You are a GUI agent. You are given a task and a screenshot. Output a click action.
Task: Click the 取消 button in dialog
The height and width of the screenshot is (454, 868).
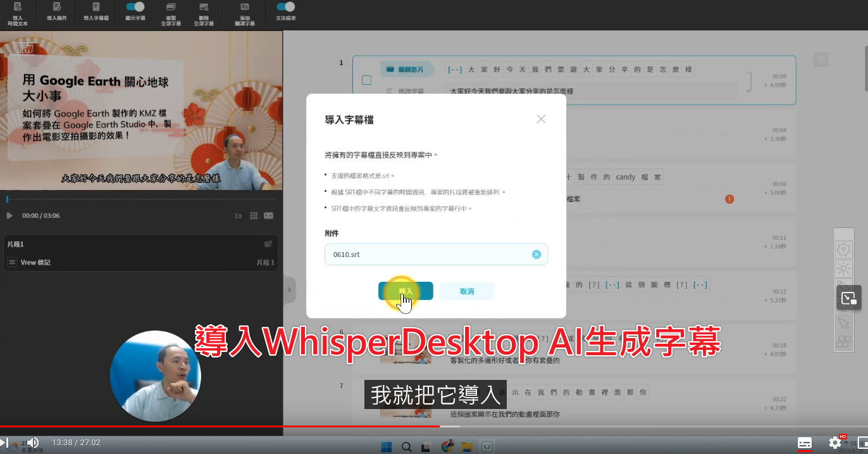(x=467, y=291)
